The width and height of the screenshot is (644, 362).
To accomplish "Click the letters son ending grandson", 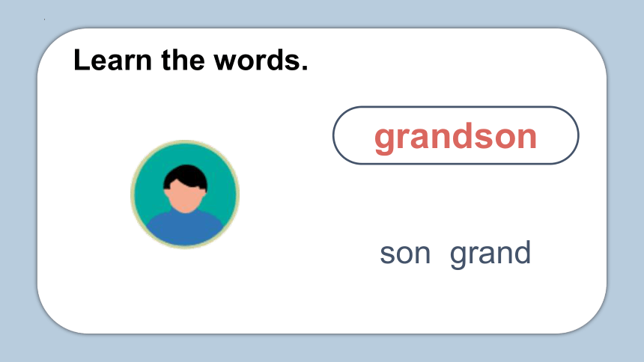I will pos(505,138).
